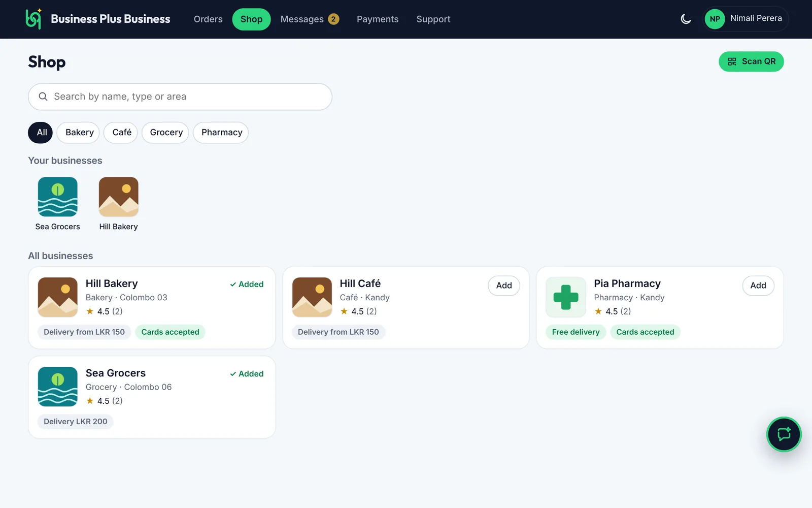Click 'Bakery · Colombo 03' text
The image size is (812, 508).
pyautogui.click(x=126, y=298)
